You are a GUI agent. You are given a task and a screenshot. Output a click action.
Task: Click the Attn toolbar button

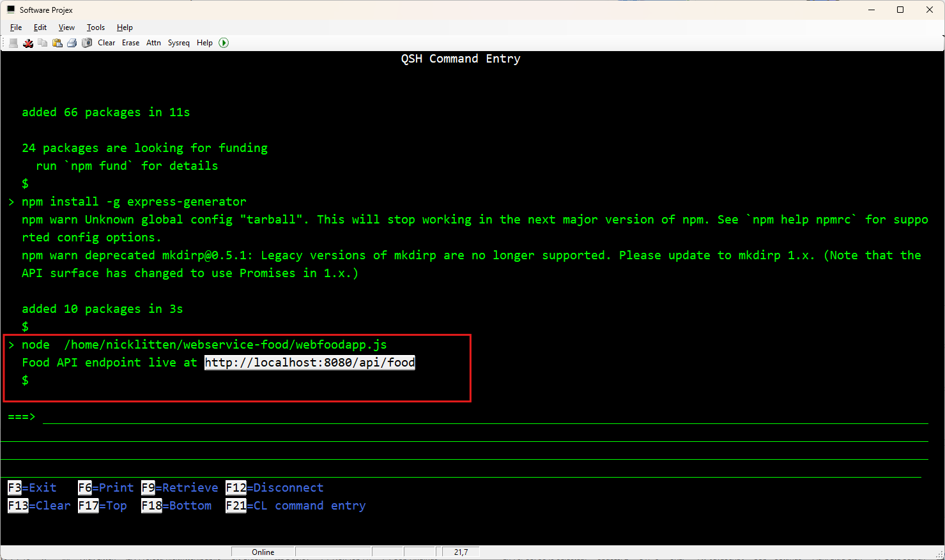pos(154,43)
